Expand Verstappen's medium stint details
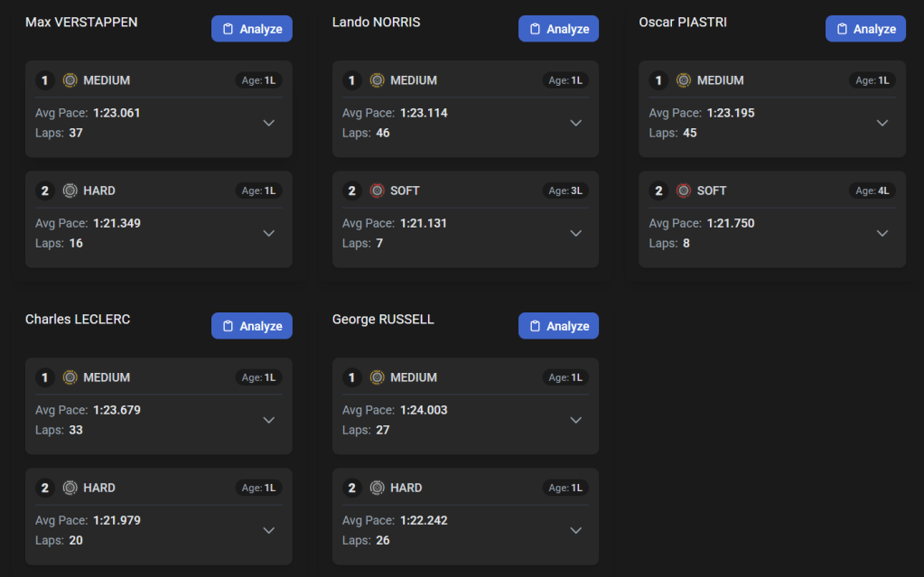The width and height of the screenshot is (924, 577). [269, 123]
